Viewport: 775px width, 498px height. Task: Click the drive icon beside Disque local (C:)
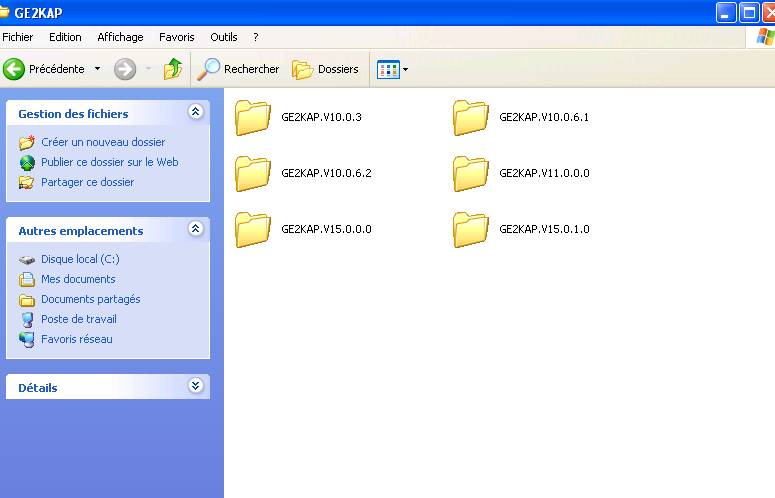pyautogui.click(x=27, y=260)
